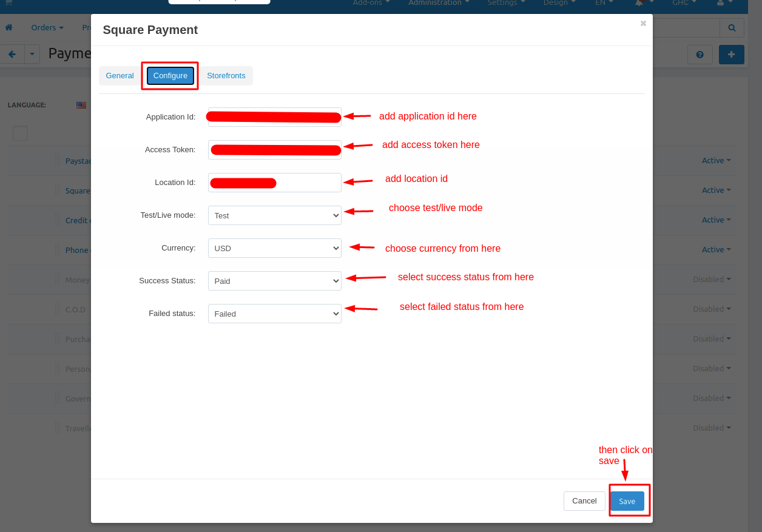Click the US flag language icon
Screen dimensions: 762x532
(x=81, y=105)
